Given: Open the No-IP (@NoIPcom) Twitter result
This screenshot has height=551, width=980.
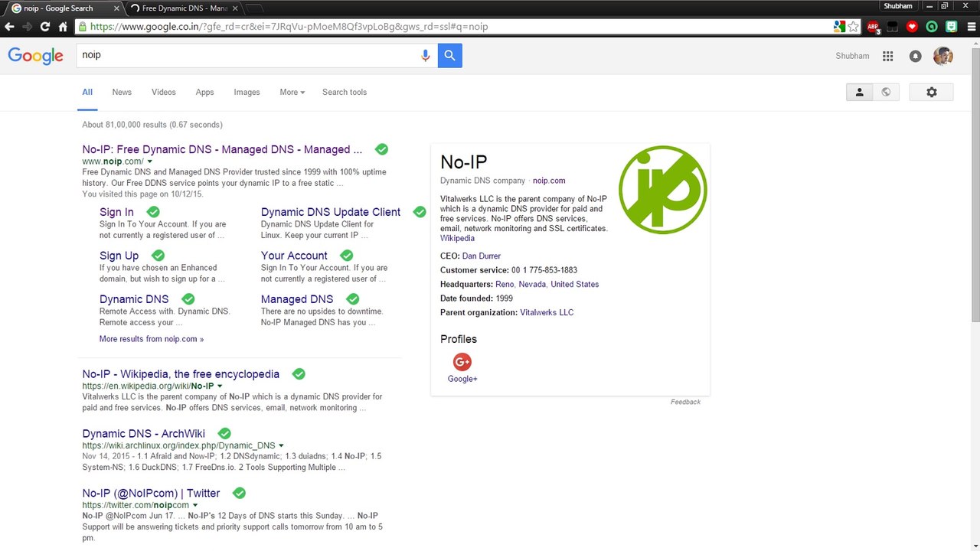Looking at the screenshot, I should point(151,493).
